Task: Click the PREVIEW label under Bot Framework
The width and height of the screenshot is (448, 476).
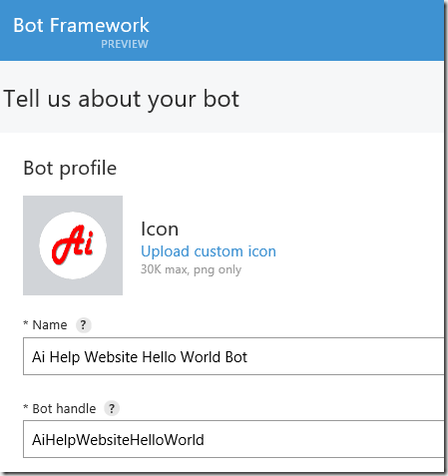Action: tap(125, 44)
